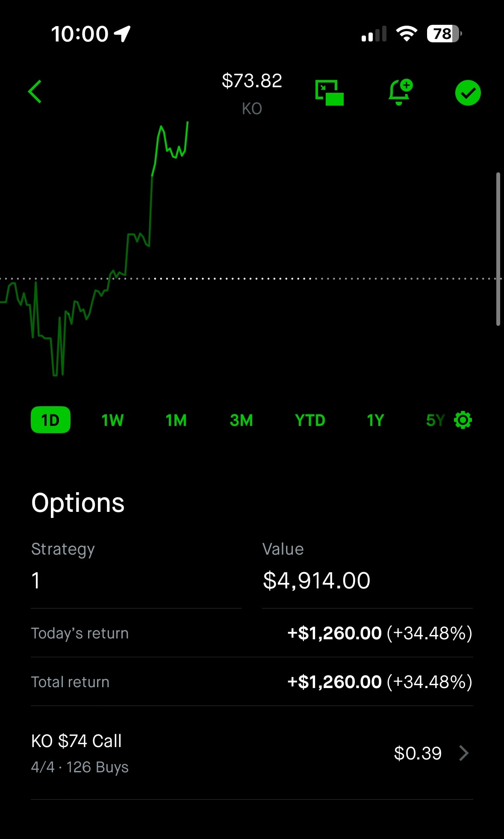Tap the $0.39 option price

pyautogui.click(x=417, y=753)
